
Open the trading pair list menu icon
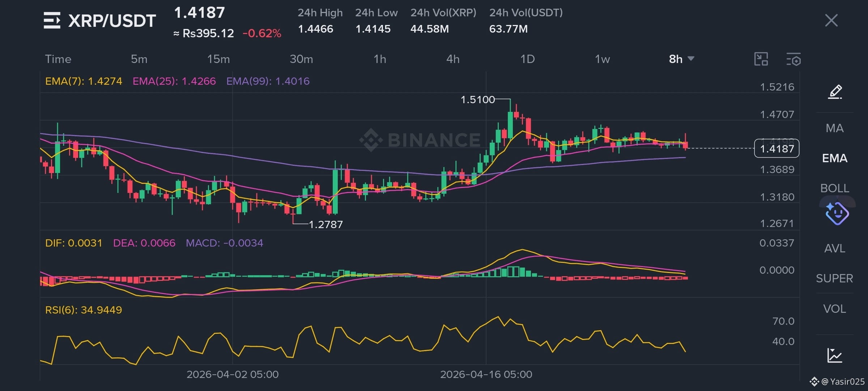pyautogui.click(x=52, y=20)
